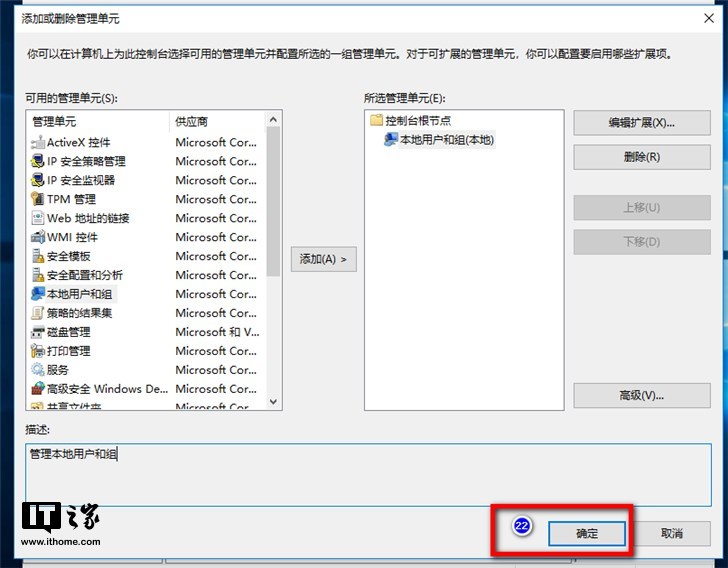Select the TPM 管理 key icon
The image size is (728, 568).
(38, 199)
